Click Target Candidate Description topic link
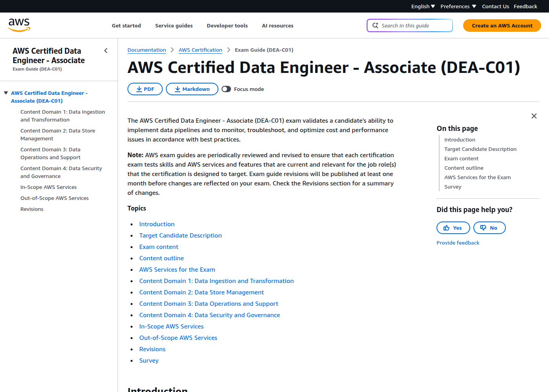Image resolution: width=549 pixels, height=392 pixels. pos(180,235)
